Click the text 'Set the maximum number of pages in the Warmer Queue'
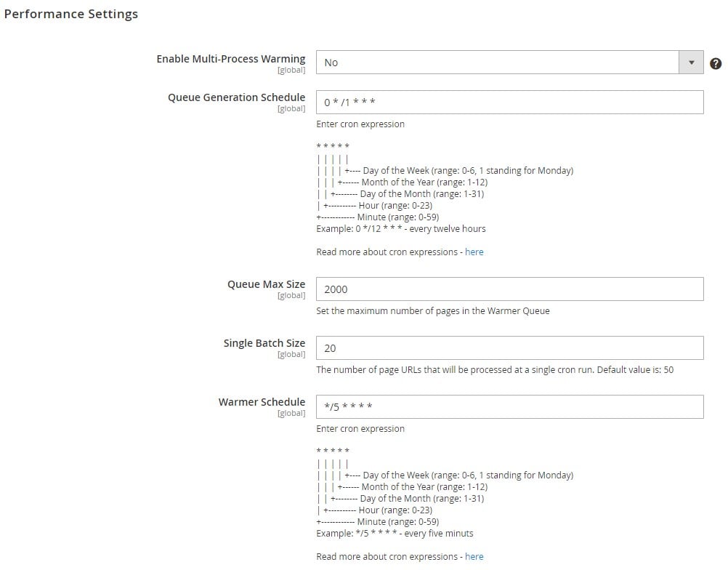 tap(433, 310)
